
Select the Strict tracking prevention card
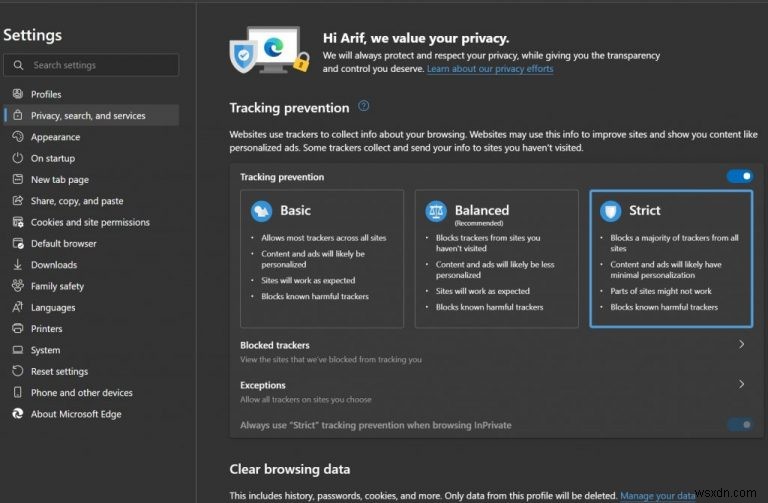pos(671,259)
